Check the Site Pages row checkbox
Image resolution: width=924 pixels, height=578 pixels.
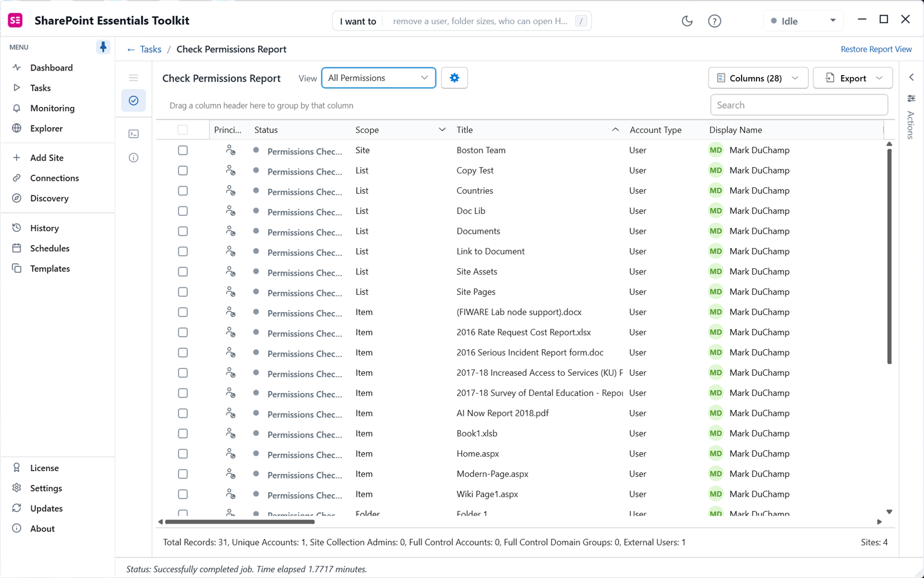pyautogui.click(x=182, y=292)
